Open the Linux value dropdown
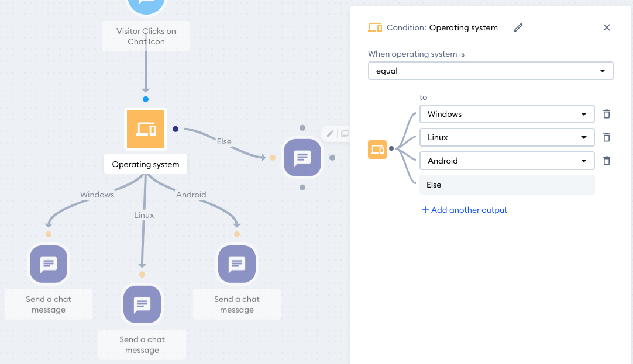 click(x=507, y=137)
